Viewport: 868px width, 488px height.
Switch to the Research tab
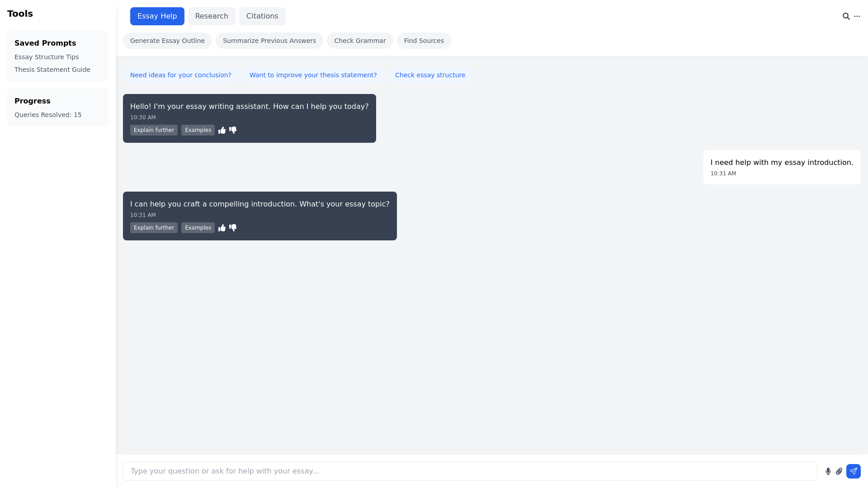tap(212, 16)
